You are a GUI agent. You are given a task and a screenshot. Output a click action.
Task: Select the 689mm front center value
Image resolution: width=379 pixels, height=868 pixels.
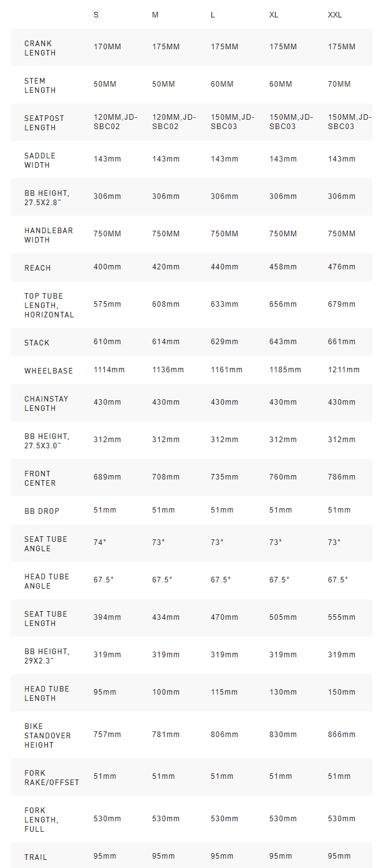pyautogui.click(x=107, y=477)
